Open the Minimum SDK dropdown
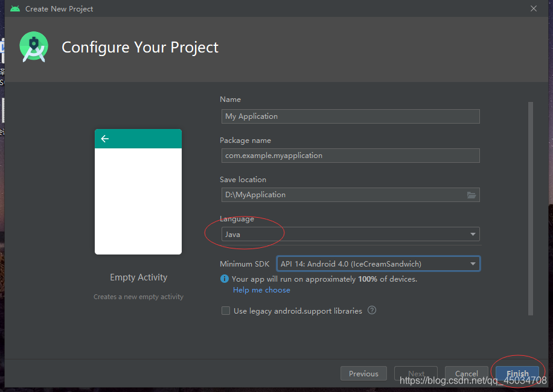 click(473, 264)
